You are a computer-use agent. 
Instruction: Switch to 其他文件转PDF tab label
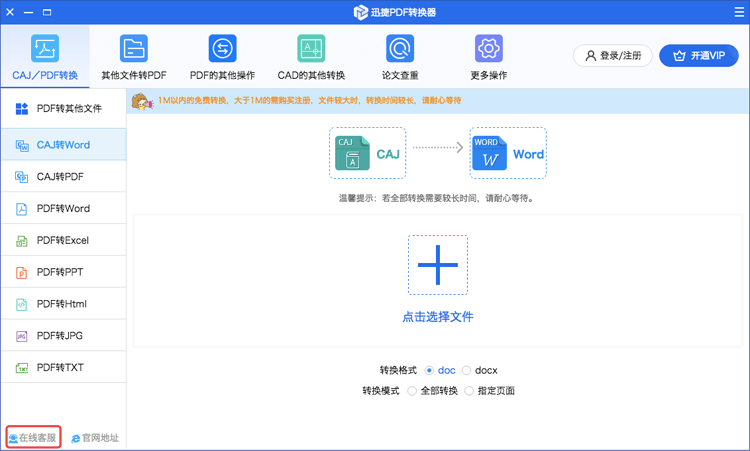pos(134,76)
